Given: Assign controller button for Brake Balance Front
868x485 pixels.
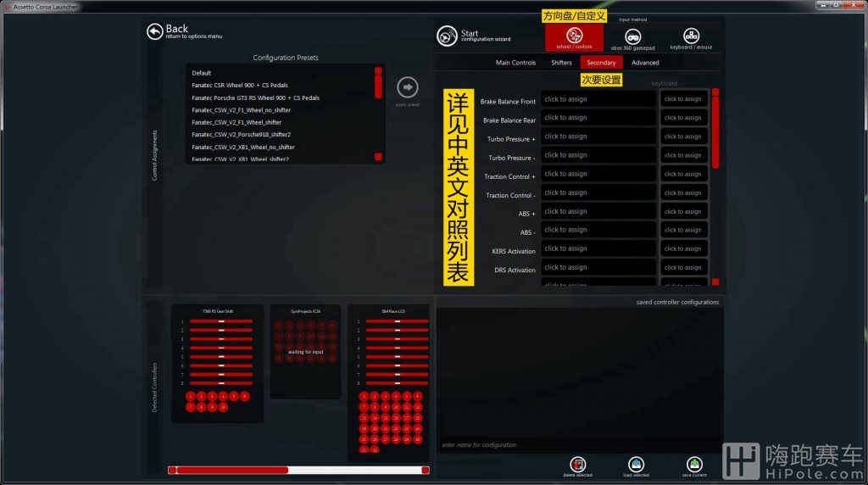Looking at the screenshot, I should [x=598, y=99].
